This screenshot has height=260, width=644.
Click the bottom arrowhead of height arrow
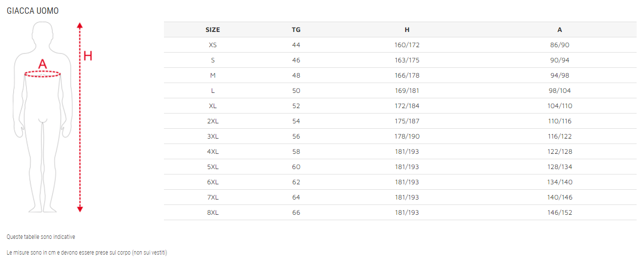pyautogui.click(x=80, y=209)
